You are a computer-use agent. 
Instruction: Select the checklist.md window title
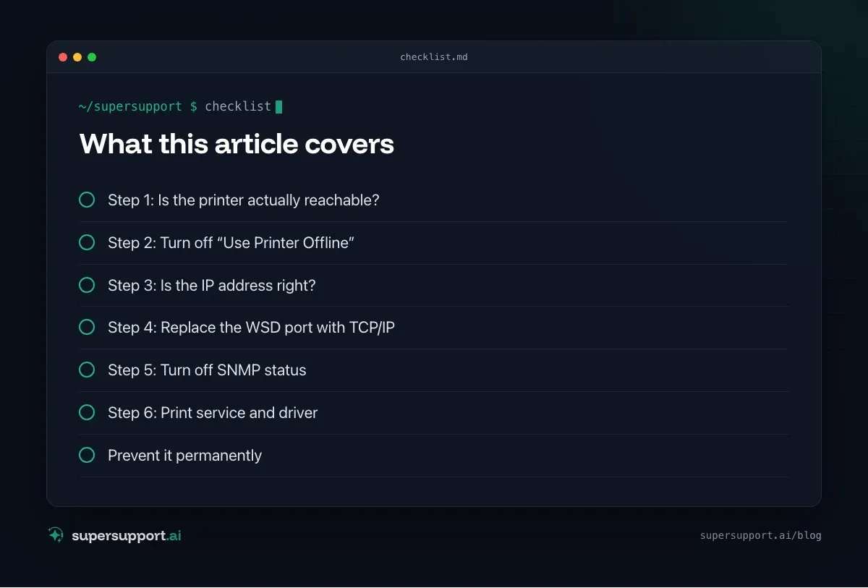(x=434, y=57)
